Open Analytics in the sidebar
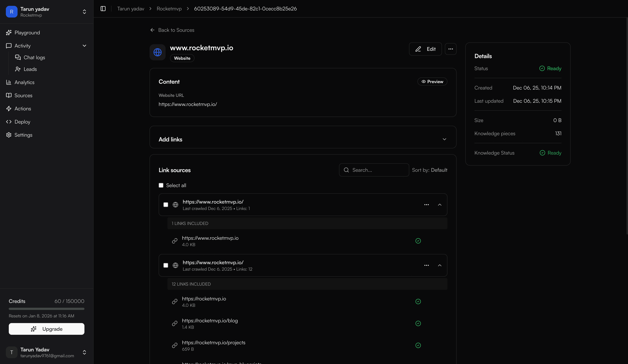This screenshot has width=628, height=364. point(24,82)
